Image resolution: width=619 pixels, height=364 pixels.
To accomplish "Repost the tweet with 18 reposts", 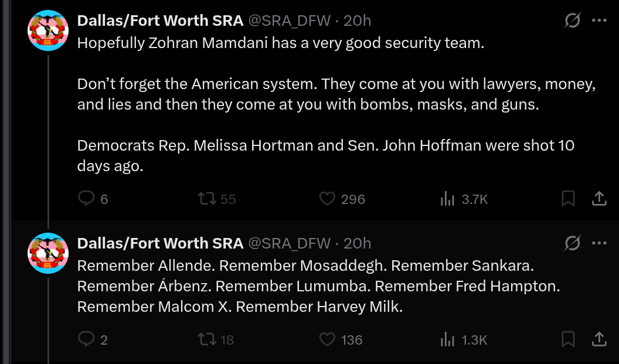I will coord(207,339).
